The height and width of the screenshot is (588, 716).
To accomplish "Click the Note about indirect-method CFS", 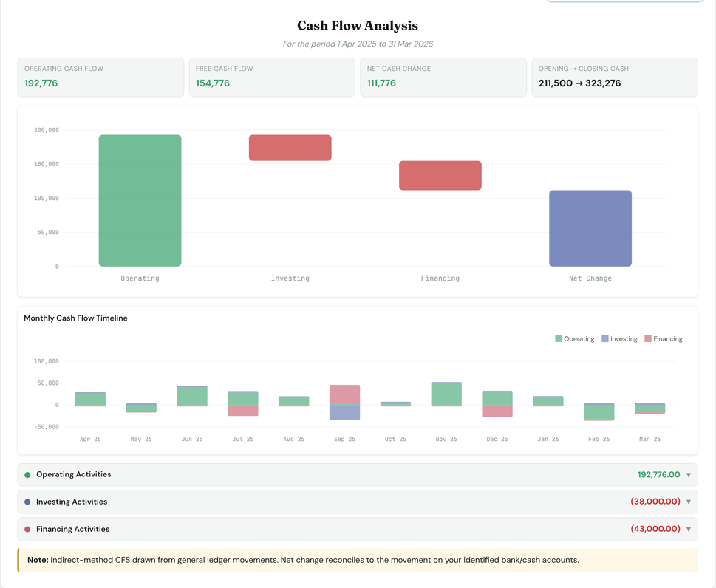I will [x=358, y=560].
